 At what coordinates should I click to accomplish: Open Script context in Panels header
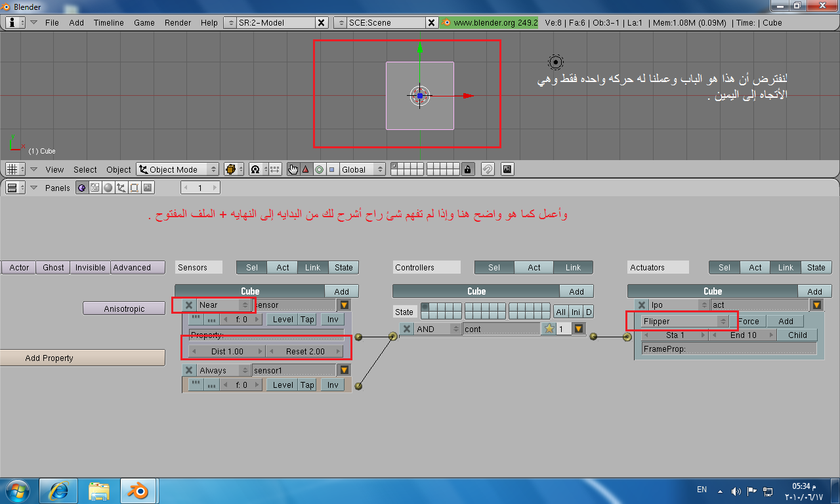[94, 188]
